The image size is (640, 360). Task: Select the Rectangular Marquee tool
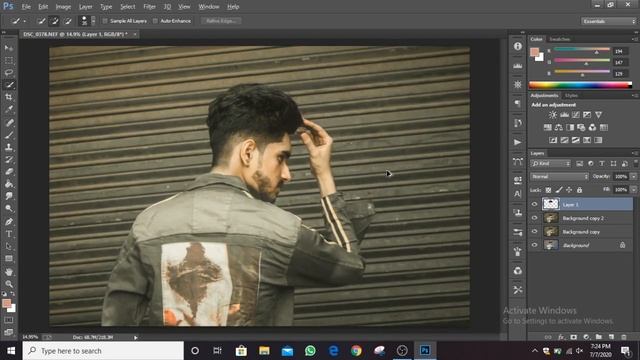pos(9,60)
